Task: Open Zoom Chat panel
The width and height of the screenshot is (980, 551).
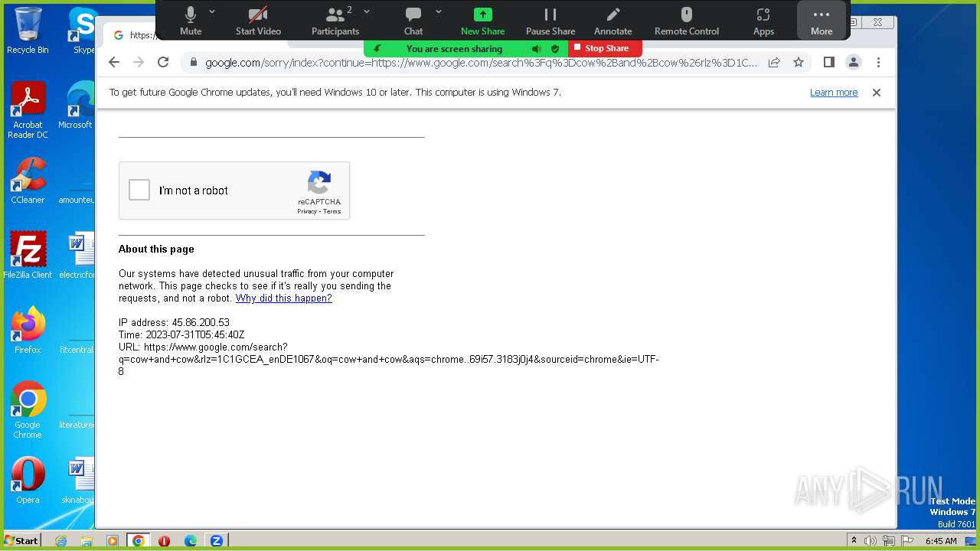Action: click(x=413, y=21)
